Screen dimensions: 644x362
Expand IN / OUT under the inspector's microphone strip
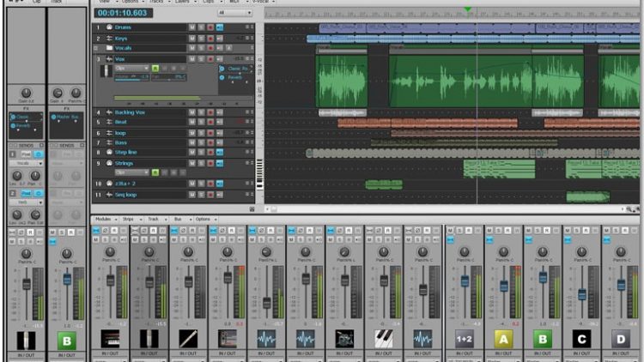pyautogui.click(x=26, y=355)
